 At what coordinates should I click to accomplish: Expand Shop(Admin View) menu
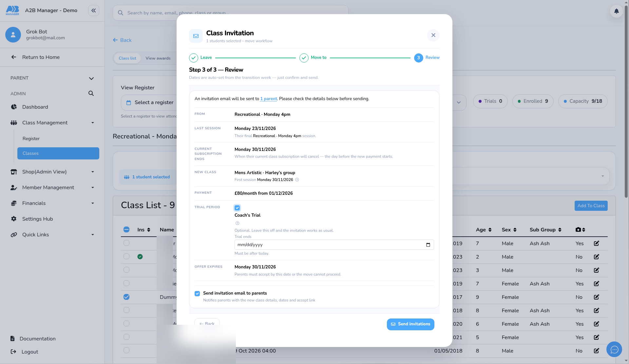93,172
